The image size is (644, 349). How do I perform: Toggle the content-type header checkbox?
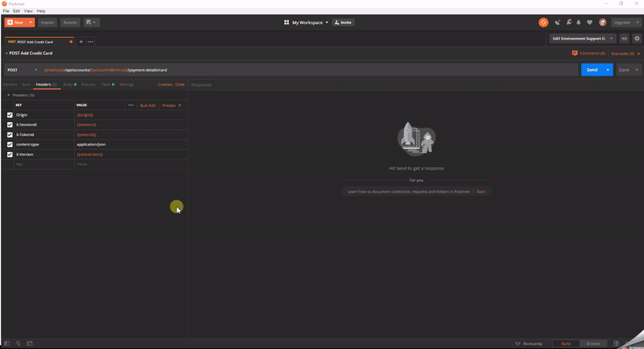(x=10, y=144)
